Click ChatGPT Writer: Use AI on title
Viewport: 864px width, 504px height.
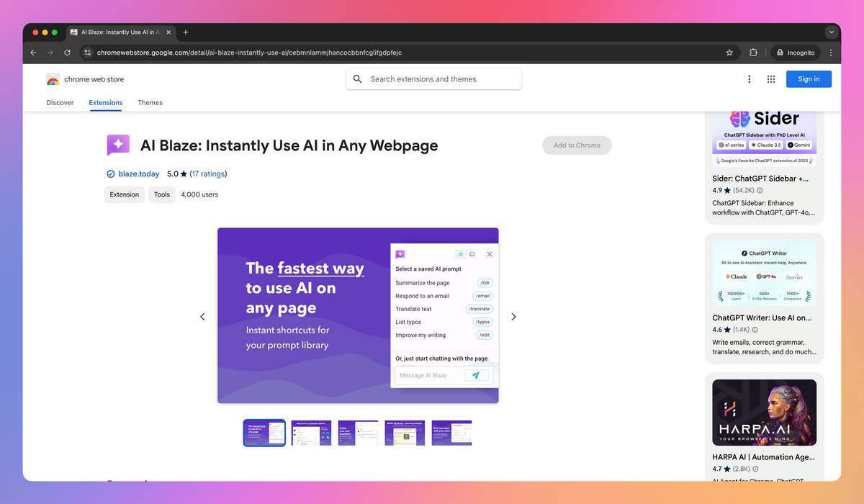coord(762,318)
